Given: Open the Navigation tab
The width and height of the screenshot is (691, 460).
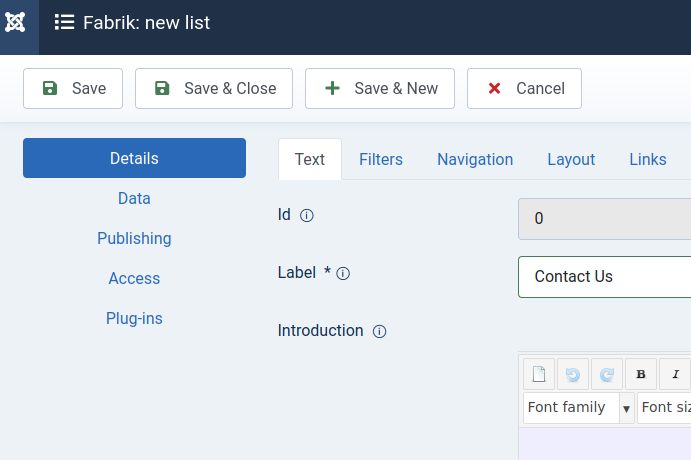Looking at the screenshot, I should (475, 159).
